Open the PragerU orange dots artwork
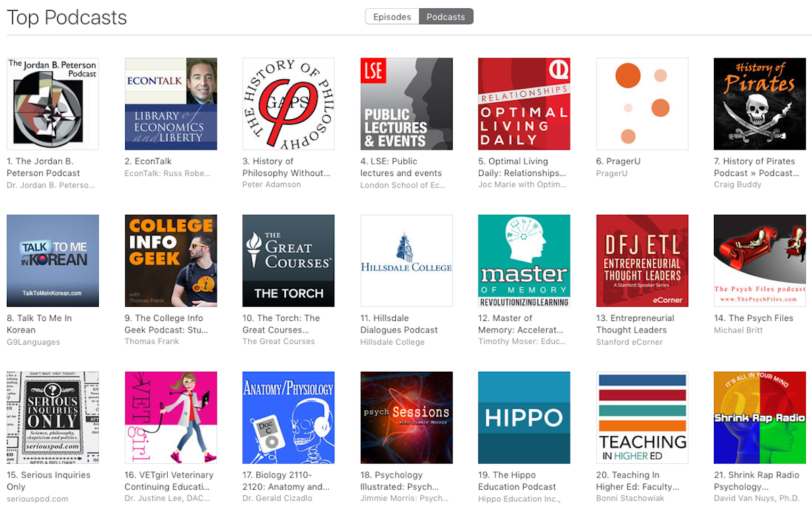812x512 pixels. click(x=642, y=104)
